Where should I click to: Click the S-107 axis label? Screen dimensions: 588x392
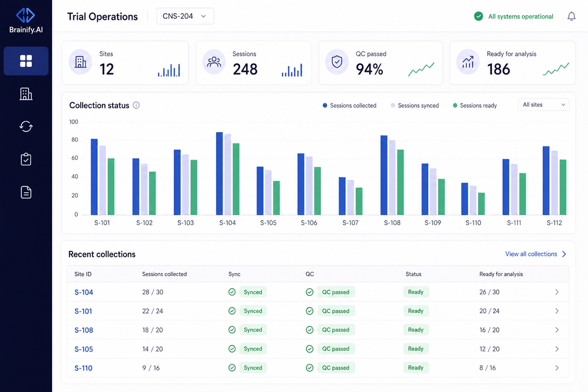coord(350,222)
